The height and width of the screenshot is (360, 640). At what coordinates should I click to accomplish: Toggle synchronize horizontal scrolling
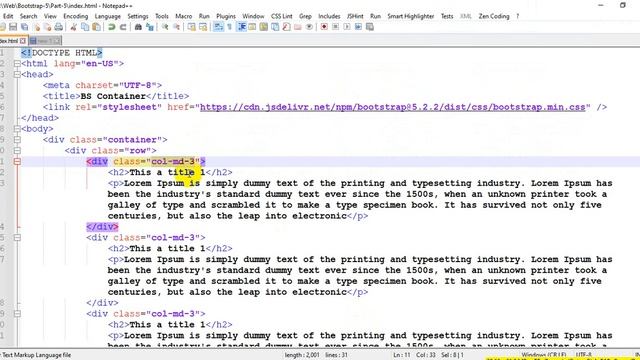click(203, 27)
